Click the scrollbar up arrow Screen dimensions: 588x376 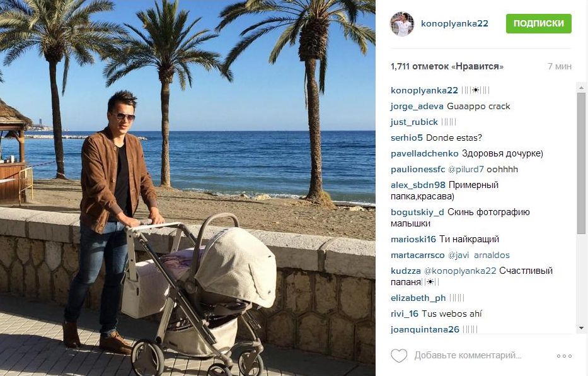(x=582, y=88)
